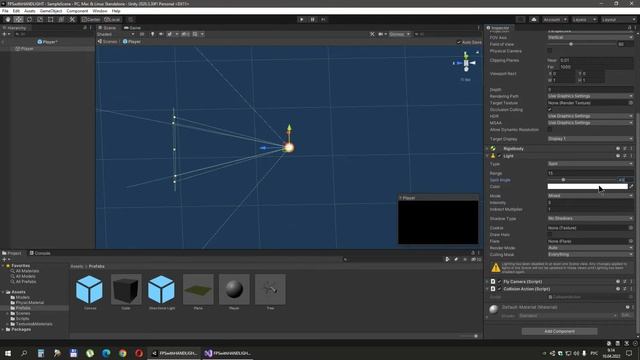Screen dimensions: 640x360
Task: Toggle Local handle rotation button
Action: pos(112,19)
